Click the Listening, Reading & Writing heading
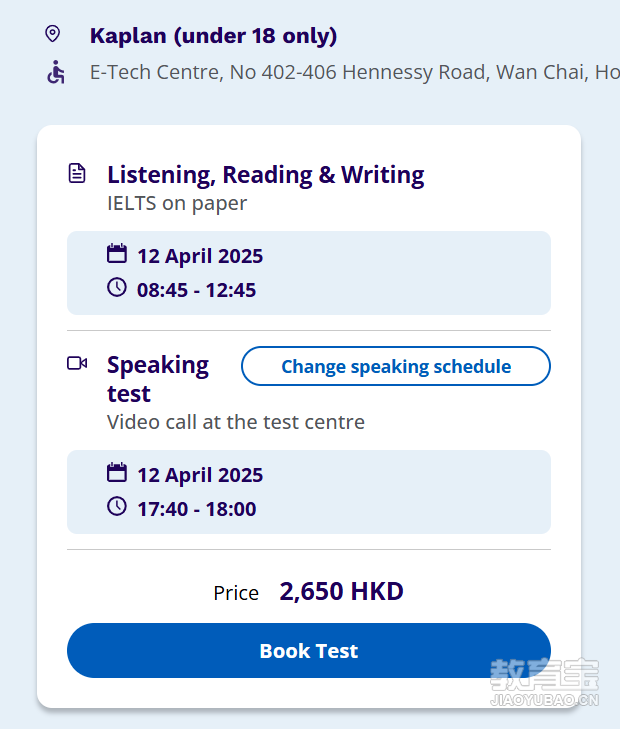 click(266, 176)
